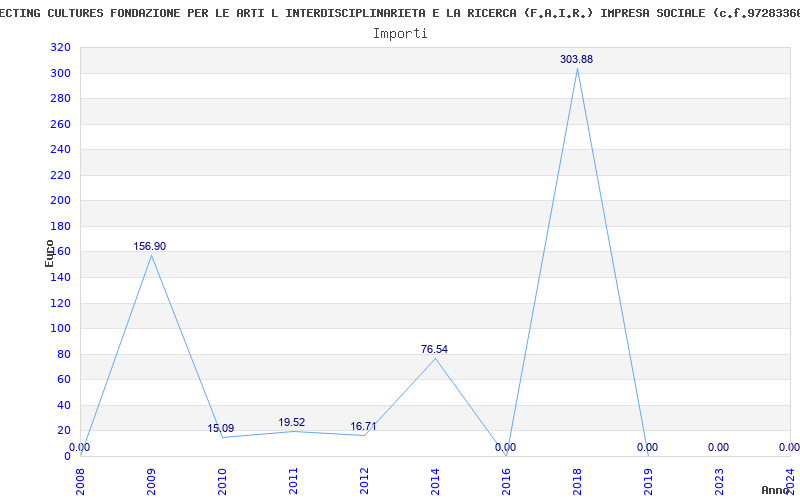800x500 pixels.
Task: Click the 0.00 label above 2008
Action: click(80, 447)
